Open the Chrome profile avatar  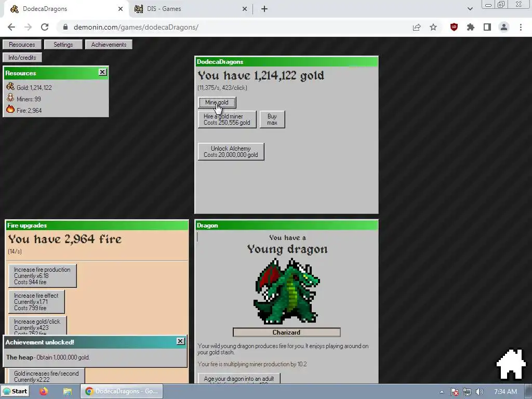click(x=504, y=27)
